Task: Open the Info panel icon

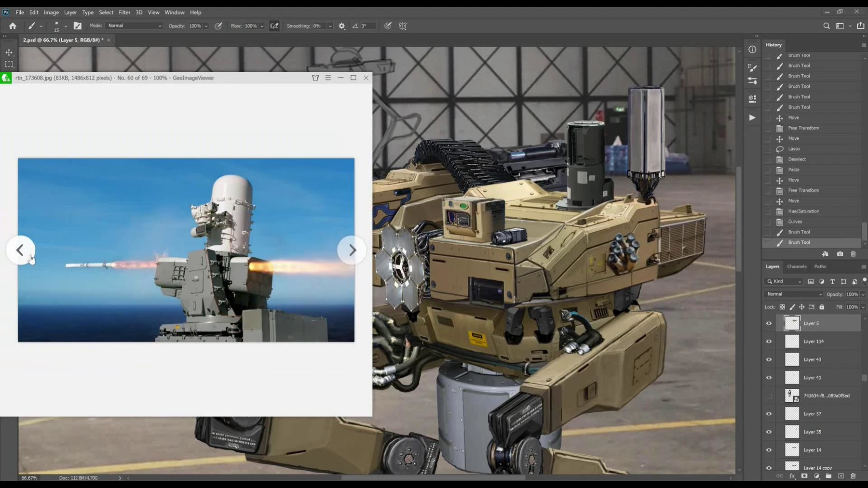Action: (752, 50)
